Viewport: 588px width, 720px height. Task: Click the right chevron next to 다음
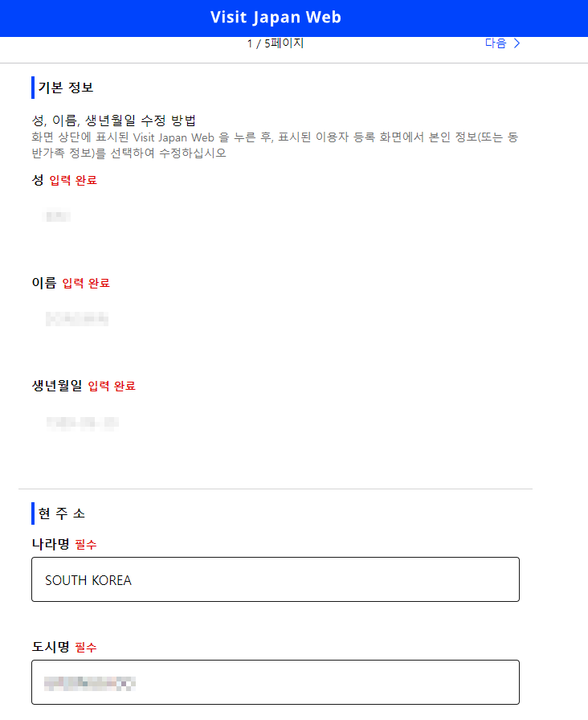(519, 43)
